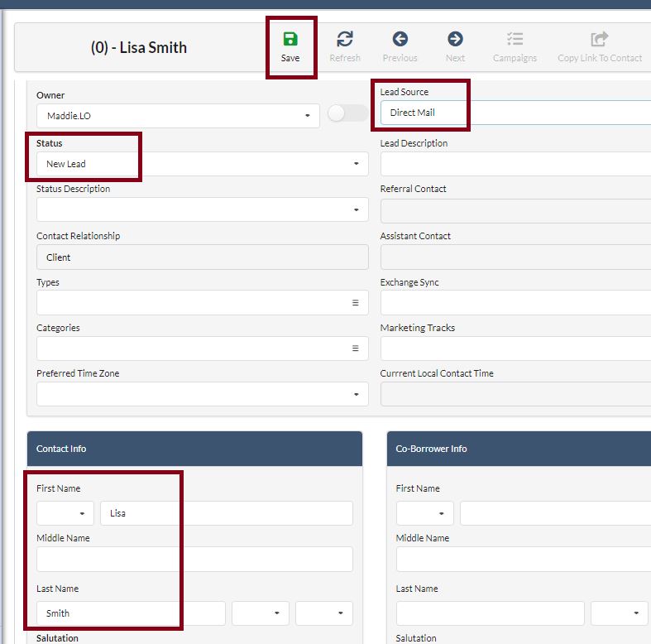
Task: Click the Contact Info Middle Name field
Action: point(194,560)
